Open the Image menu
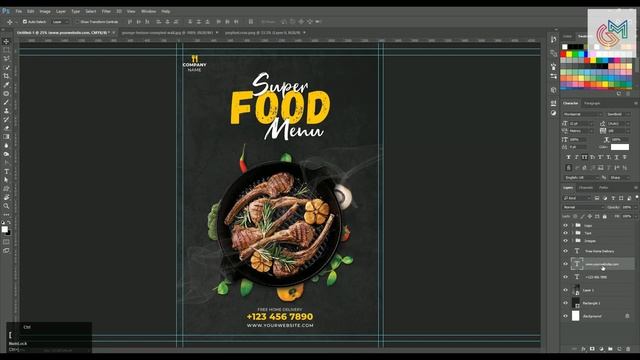This screenshot has width=640, height=360. pyautogui.click(x=45, y=11)
